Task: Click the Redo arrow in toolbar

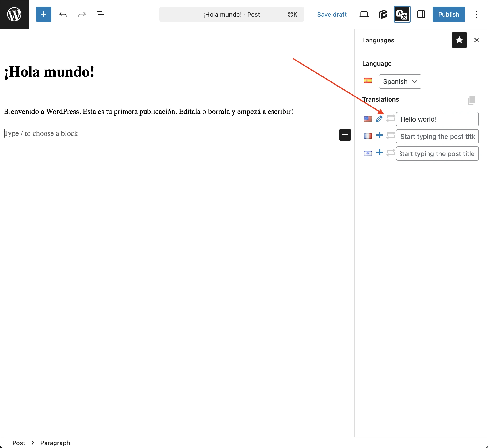Action: coord(82,14)
